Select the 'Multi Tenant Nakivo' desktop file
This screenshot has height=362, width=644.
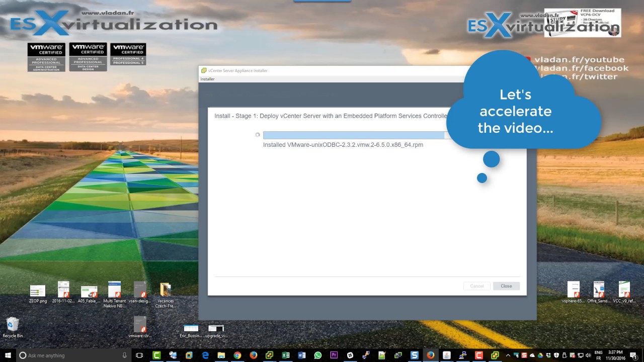[x=115, y=295]
